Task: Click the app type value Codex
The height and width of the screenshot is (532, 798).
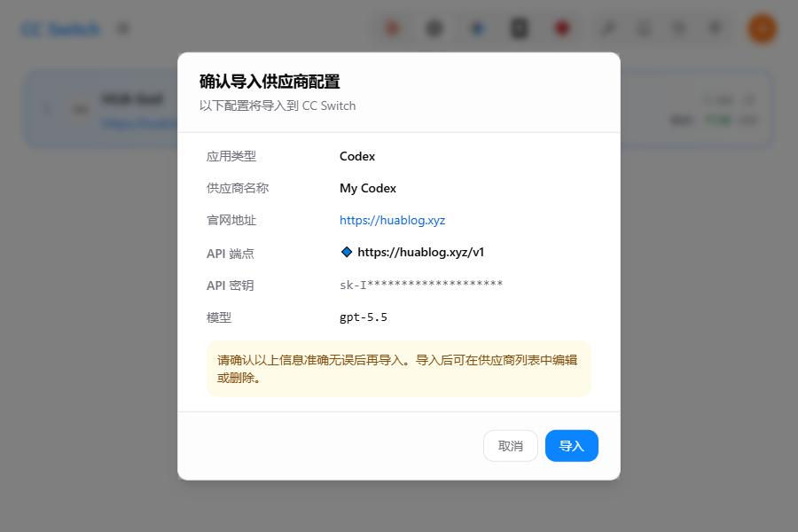Action: 357,156
